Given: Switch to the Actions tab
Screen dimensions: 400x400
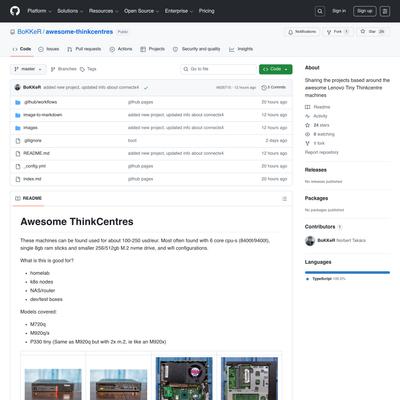Looking at the screenshot, I should (121, 49).
